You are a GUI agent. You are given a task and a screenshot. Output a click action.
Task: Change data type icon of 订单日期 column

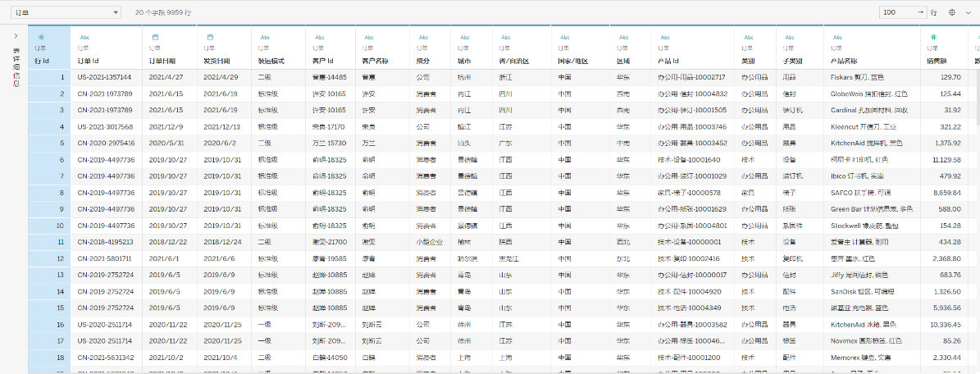[x=156, y=38]
